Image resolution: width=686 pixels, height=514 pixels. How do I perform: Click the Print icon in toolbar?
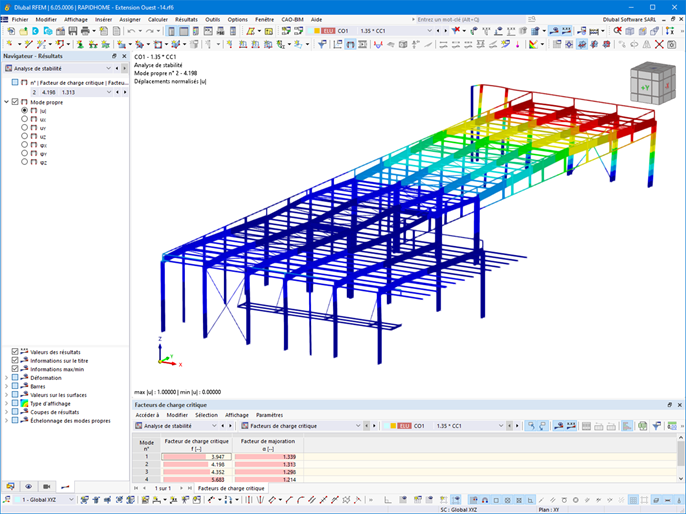[x=85, y=31]
